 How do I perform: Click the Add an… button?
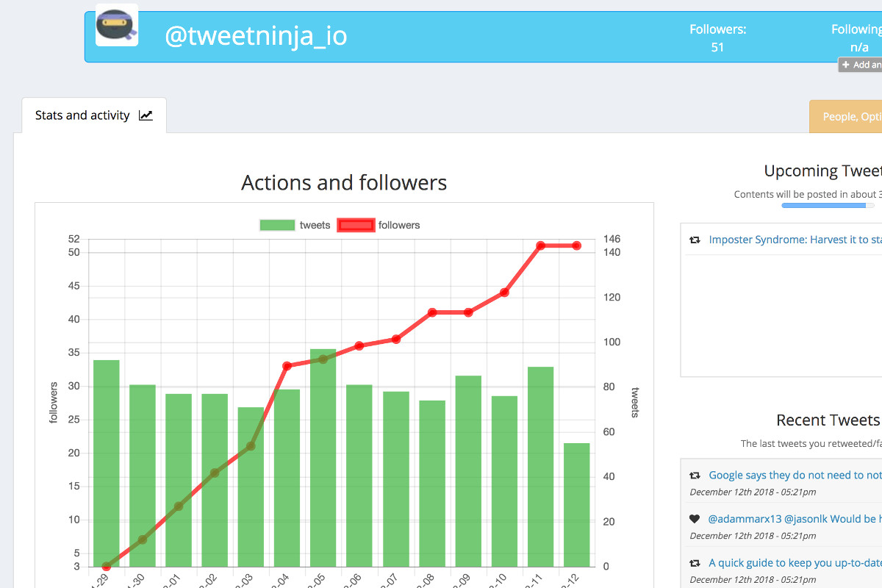click(861, 65)
